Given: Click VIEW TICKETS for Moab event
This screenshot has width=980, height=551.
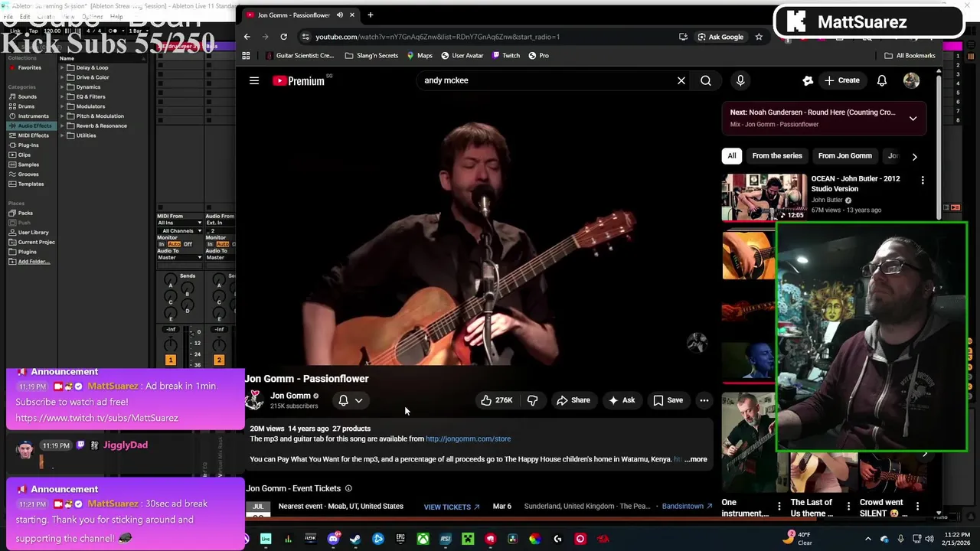Looking at the screenshot, I should pyautogui.click(x=452, y=507).
